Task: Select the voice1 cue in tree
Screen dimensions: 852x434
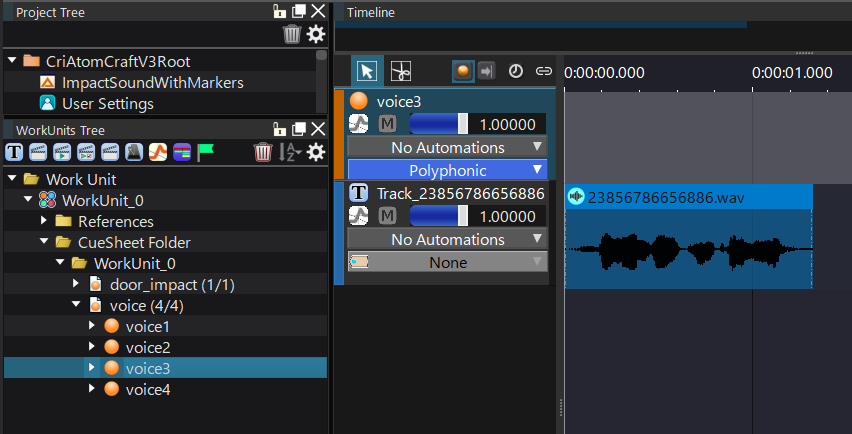Action: (x=147, y=326)
